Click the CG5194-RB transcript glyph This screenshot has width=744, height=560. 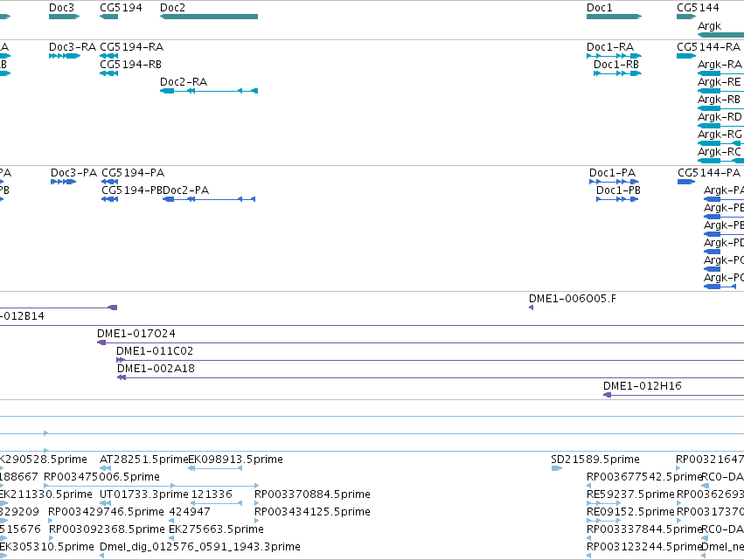click(x=108, y=73)
